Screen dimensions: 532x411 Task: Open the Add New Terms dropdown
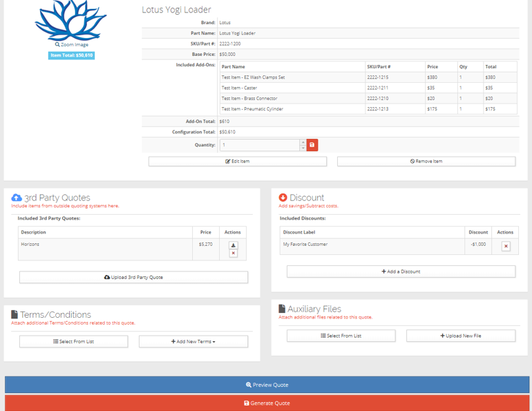coord(193,341)
